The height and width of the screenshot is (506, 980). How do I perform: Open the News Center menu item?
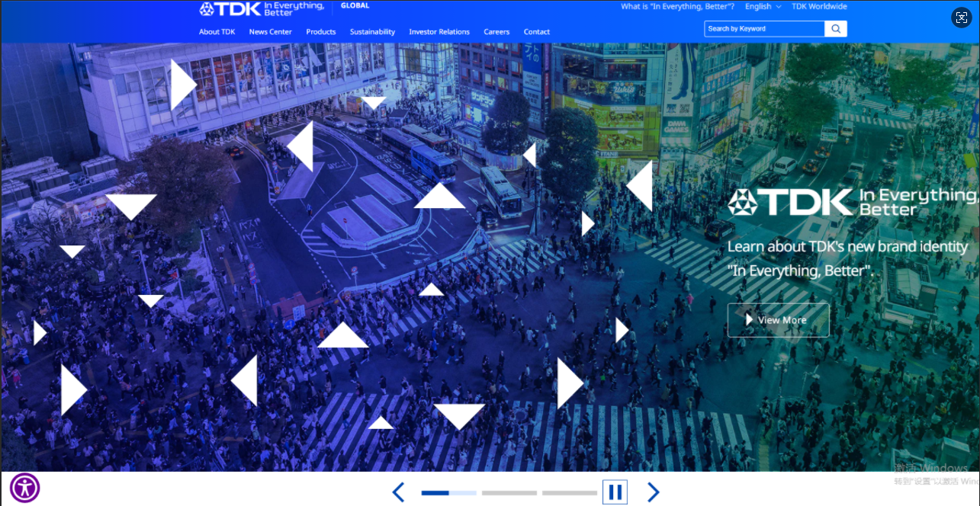tap(271, 32)
